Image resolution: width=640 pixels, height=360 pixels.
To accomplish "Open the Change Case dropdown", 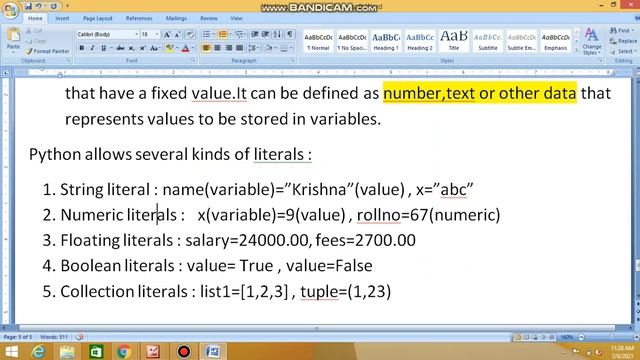I will 154,48.
